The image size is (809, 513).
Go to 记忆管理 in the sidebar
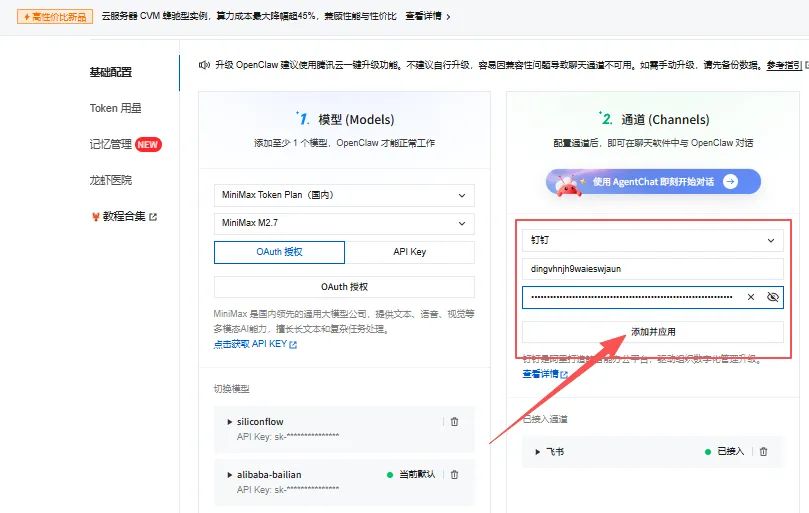110,144
